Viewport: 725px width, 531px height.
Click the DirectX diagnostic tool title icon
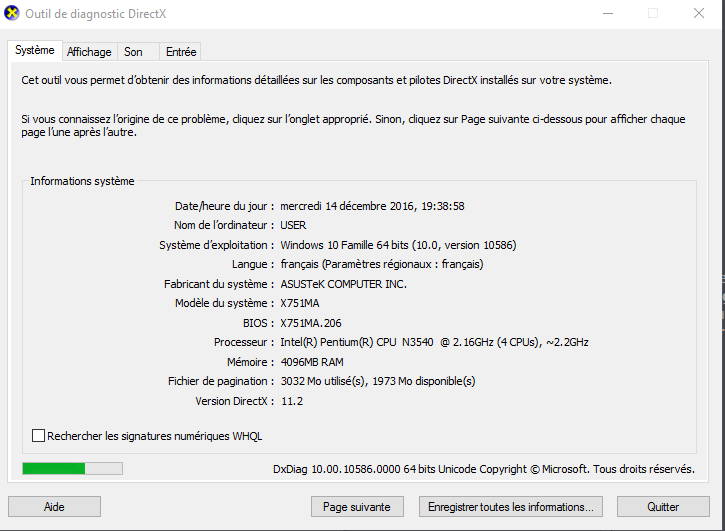[x=12, y=13]
